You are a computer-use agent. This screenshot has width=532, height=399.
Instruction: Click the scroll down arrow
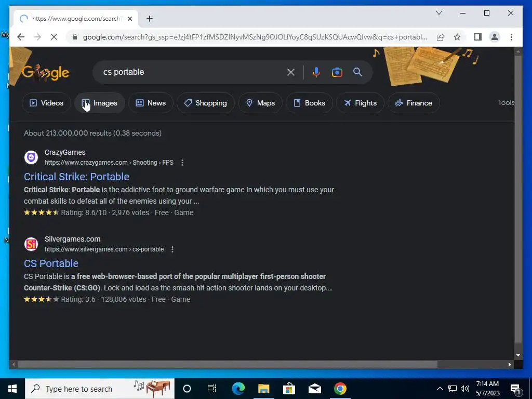(x=518, y=355)
